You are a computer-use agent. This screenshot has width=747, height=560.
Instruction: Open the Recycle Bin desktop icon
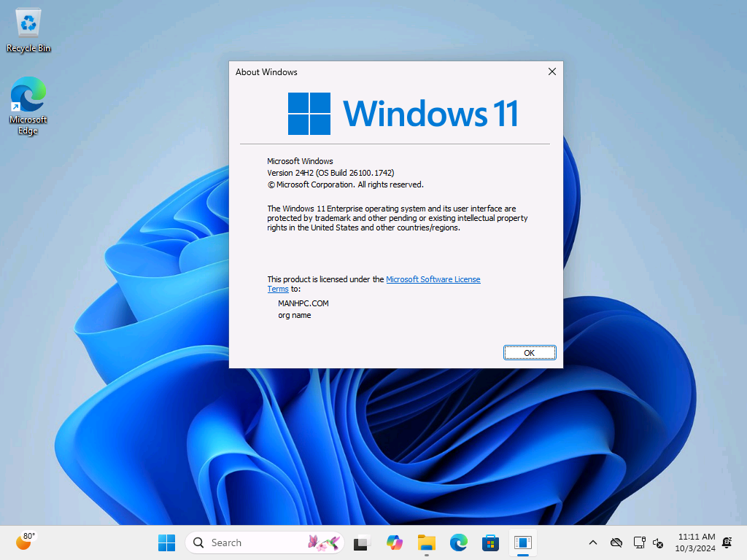[x=28, y=31]
